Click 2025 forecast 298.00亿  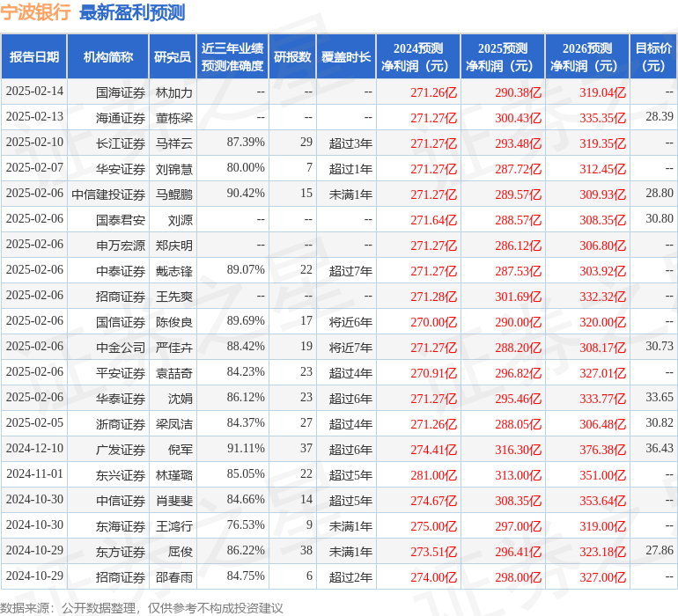518,577
